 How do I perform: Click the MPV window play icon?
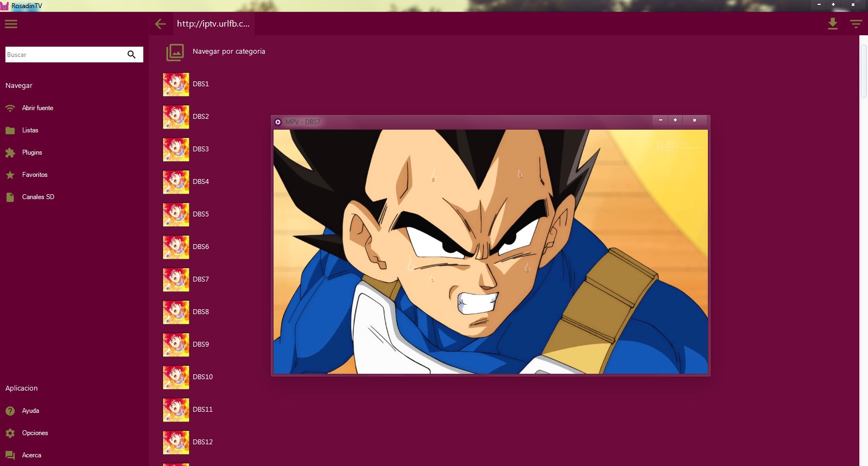(x=278, y=122)
